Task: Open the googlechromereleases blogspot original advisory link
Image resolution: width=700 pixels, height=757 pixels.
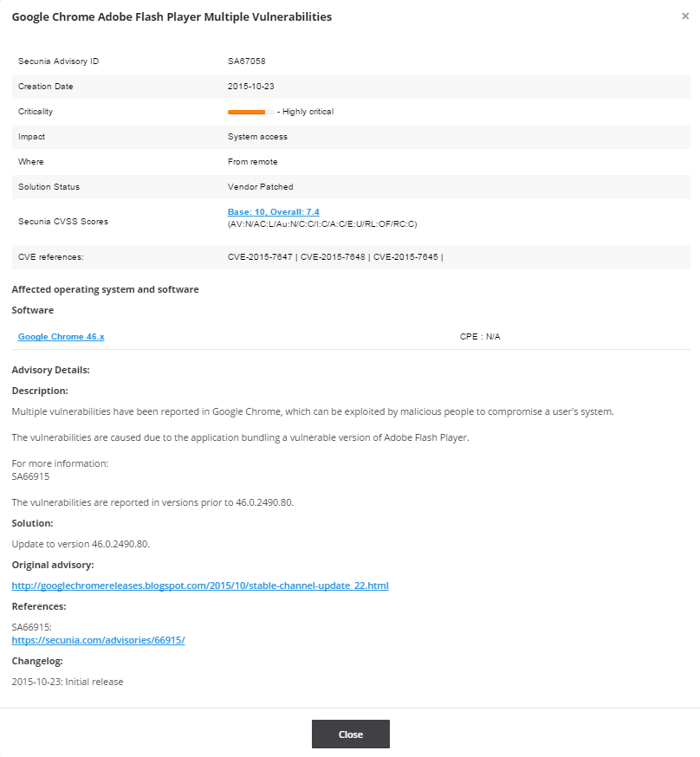Action: (199, 586)
